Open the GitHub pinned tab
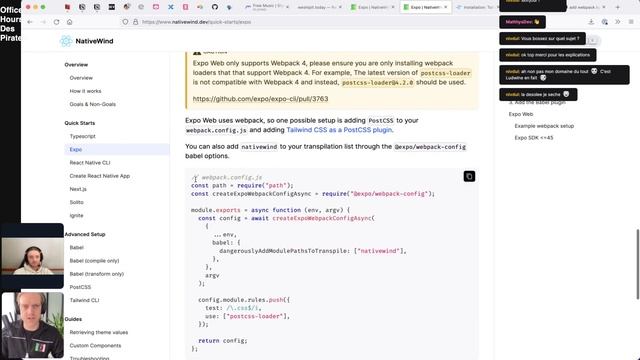 215,7
